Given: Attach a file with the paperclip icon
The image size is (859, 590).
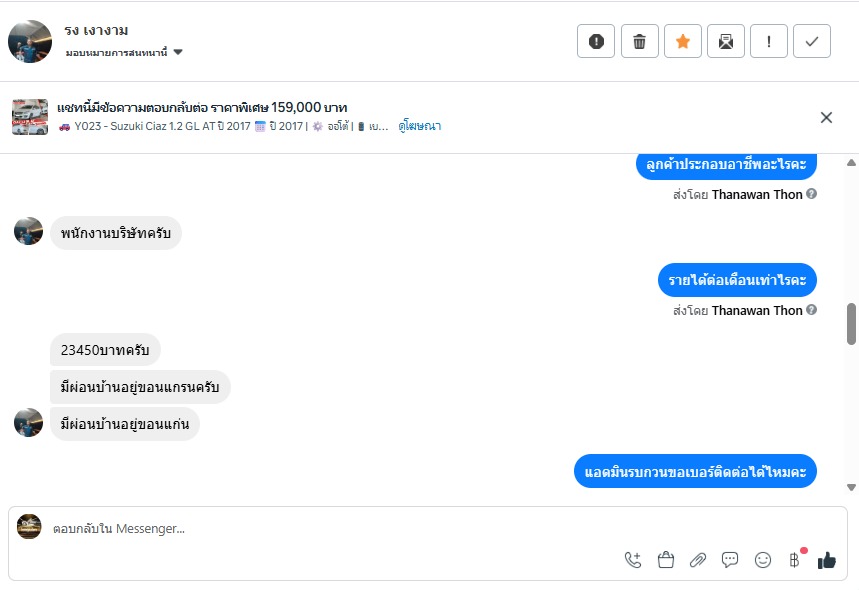Looking at the screenshot, I should tap(698, 560).
